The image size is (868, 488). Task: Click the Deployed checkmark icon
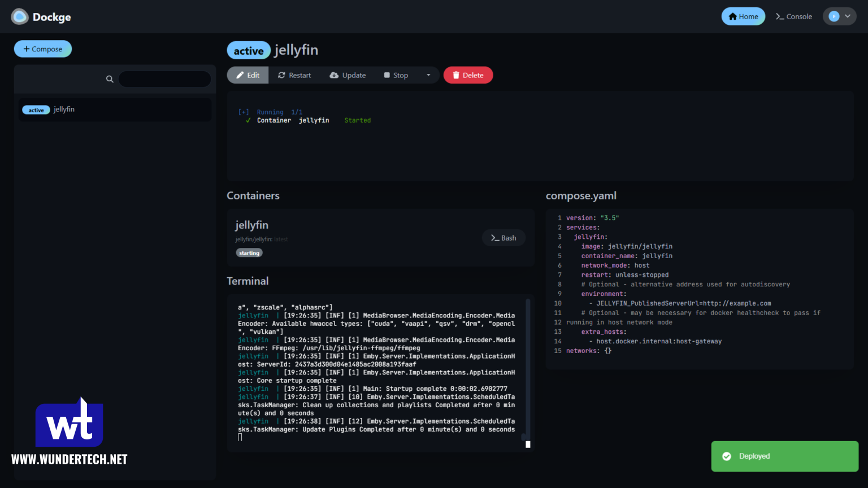727,456
